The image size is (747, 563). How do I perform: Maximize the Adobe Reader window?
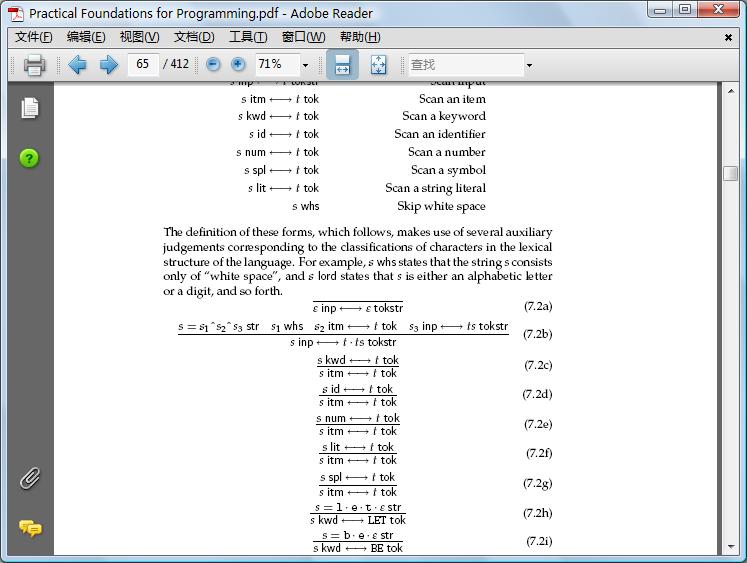(x=685, y=10)
